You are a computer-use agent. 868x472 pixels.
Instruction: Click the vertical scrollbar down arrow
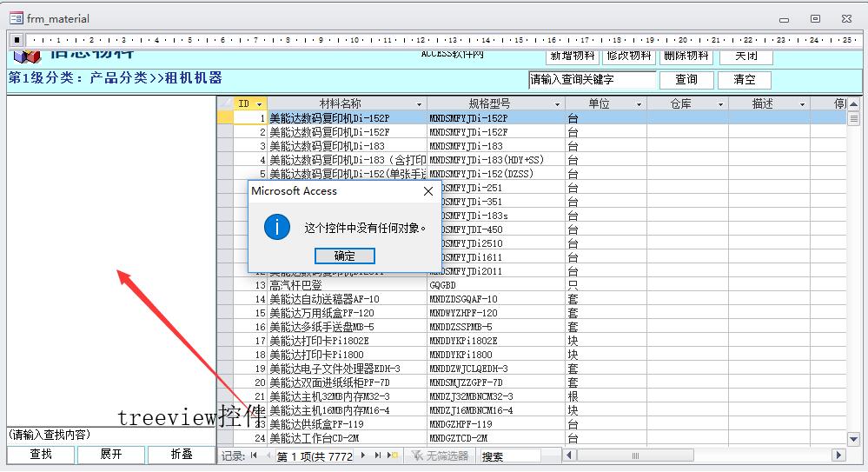tap(853, 439)
